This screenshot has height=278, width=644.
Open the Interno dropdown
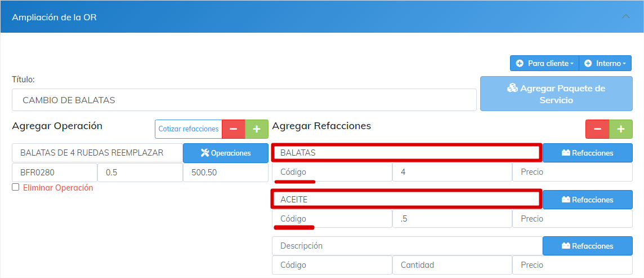pos(605,63)
